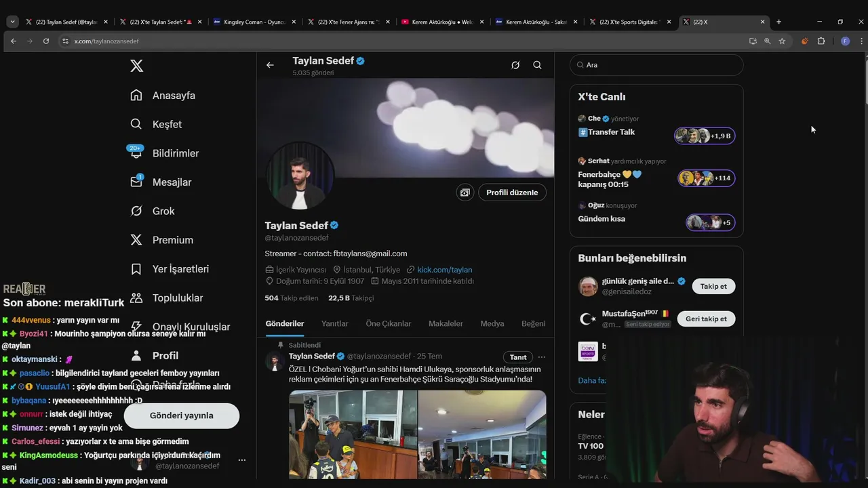Open right photo of pinned post
868x488 pixels.
(x=482, y=434)
